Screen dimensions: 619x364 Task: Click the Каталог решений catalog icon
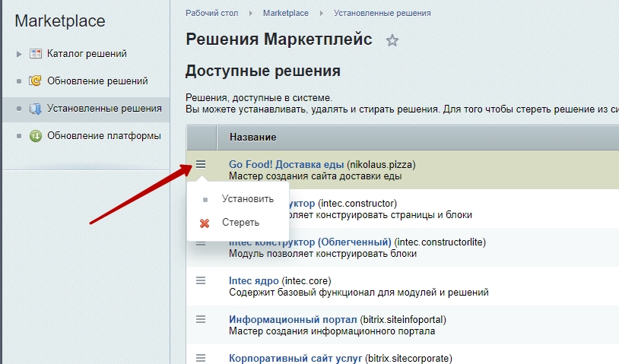coord(36,54)
